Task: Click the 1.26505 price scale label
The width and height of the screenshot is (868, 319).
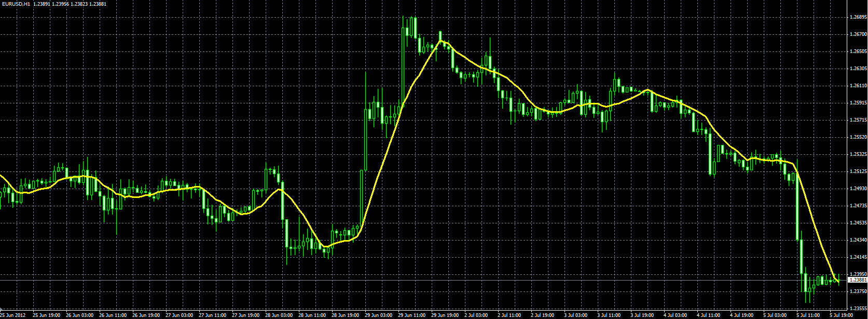Action: [x=858, y=51]
